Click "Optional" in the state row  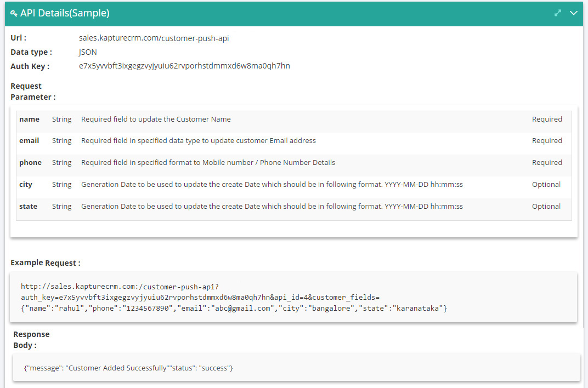pos(546,207)
